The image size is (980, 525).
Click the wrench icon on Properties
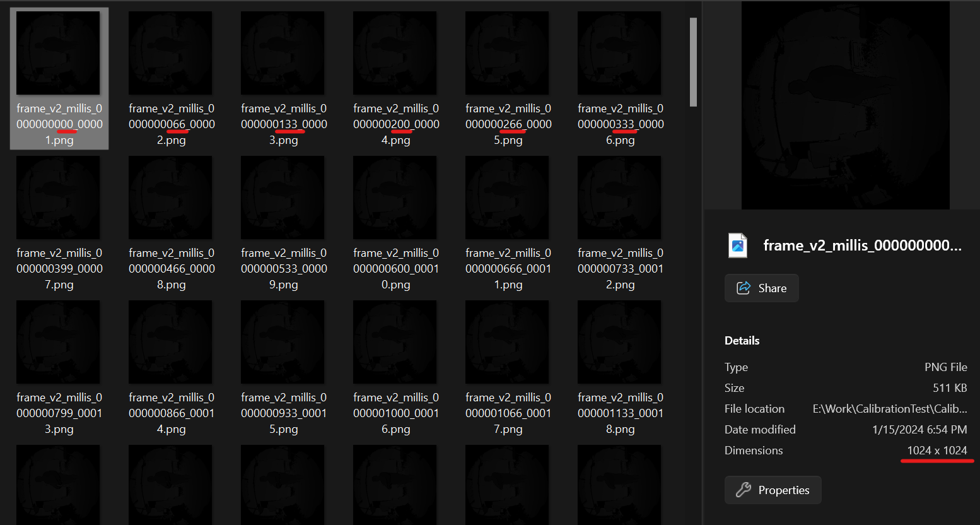pyautogui.click(x=744, y=490)
